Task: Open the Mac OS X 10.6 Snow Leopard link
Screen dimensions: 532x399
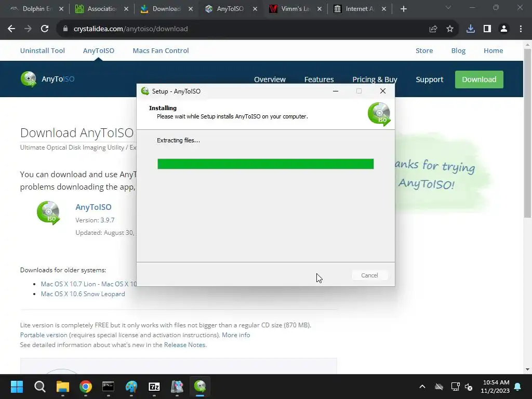Action: 83,294
